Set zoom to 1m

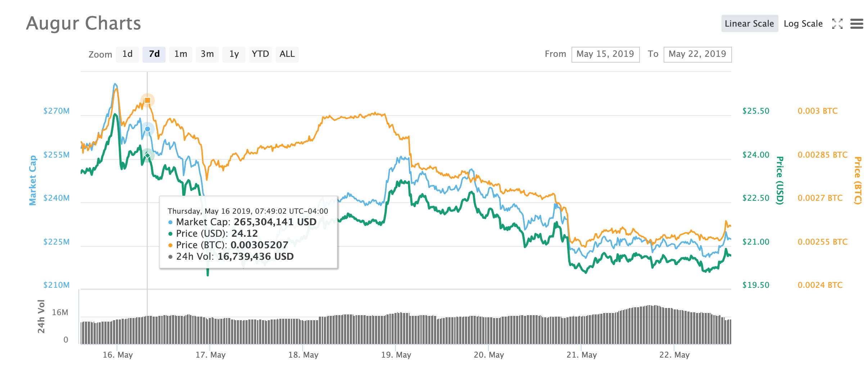tap(181, 54)
